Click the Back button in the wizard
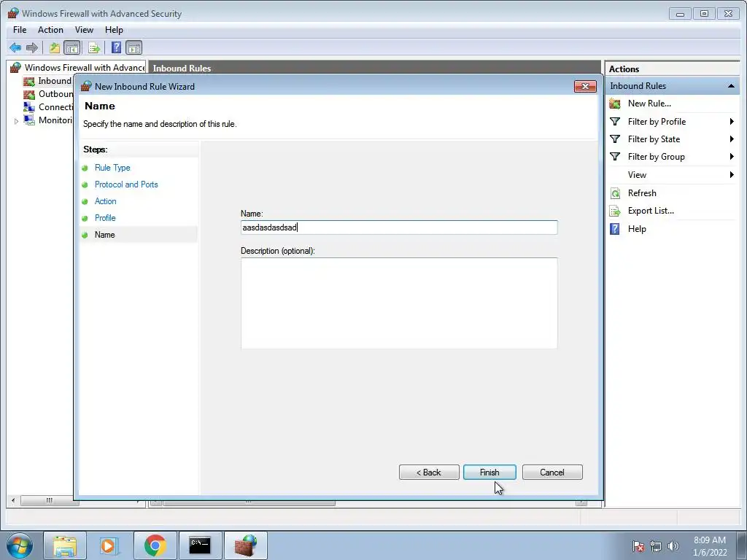 pos(429,472)
